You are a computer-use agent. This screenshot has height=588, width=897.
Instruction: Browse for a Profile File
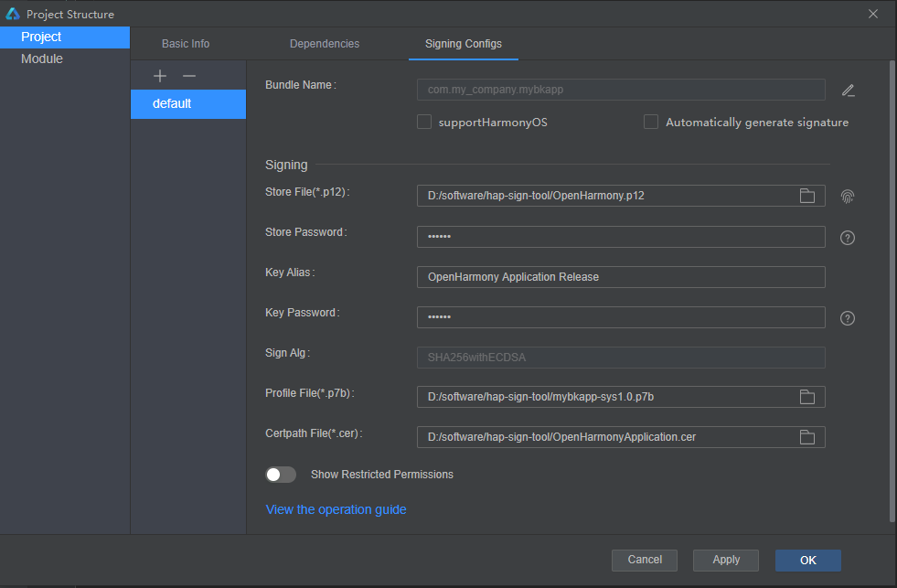tap(806, 397)
